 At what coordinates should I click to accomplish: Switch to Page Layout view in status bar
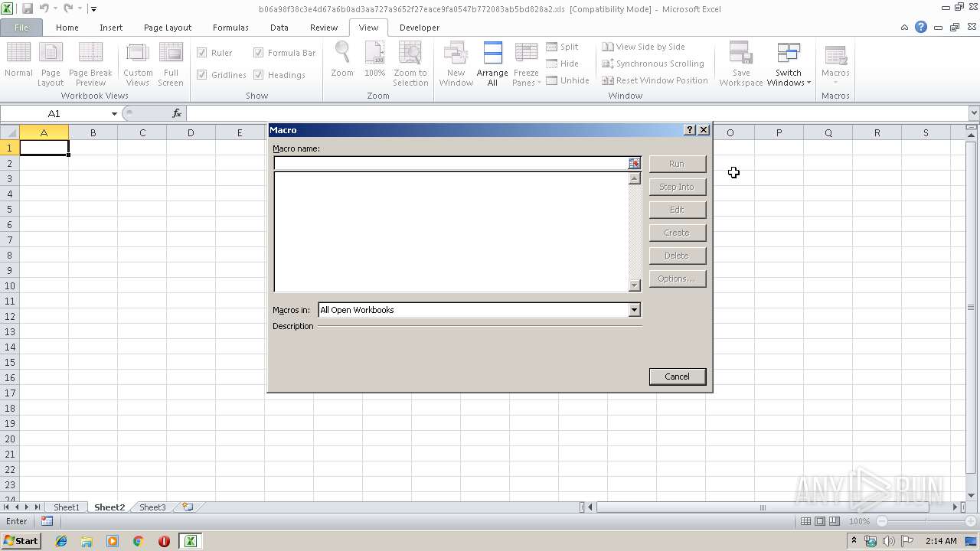(820, 521)
